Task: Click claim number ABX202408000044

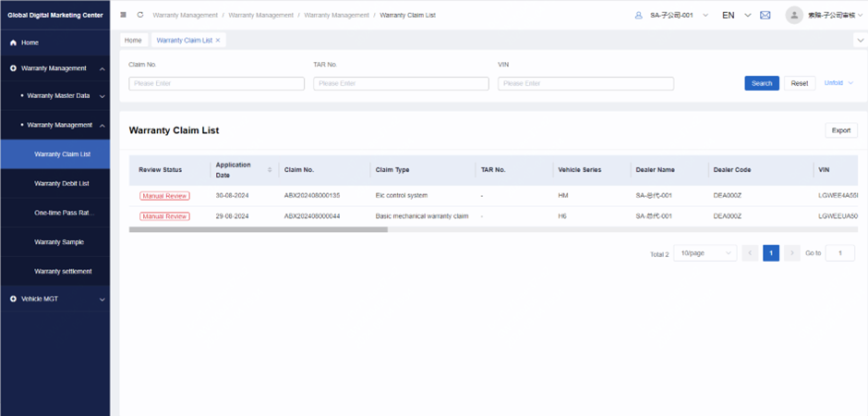Action: pyautogui.click(x=312, y=216)
